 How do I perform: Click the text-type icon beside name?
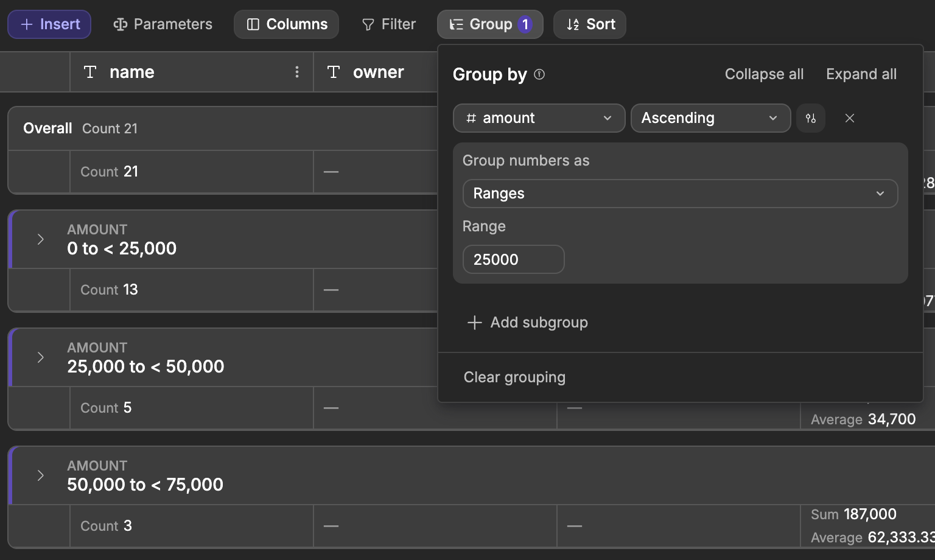[90, 72]
